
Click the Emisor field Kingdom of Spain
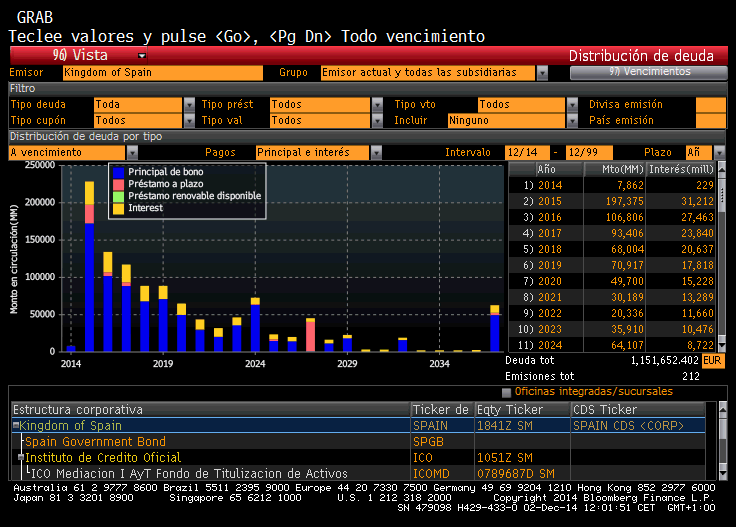[162, 73]
